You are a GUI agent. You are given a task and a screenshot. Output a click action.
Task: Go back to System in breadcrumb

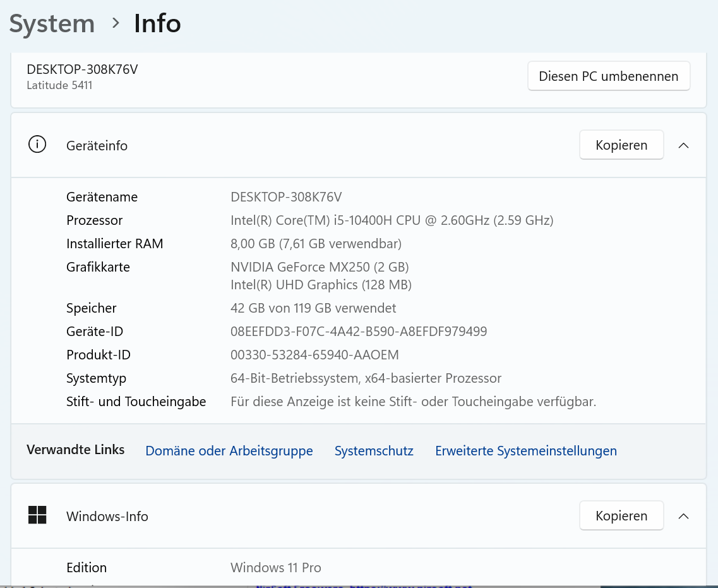coord(52,23)
